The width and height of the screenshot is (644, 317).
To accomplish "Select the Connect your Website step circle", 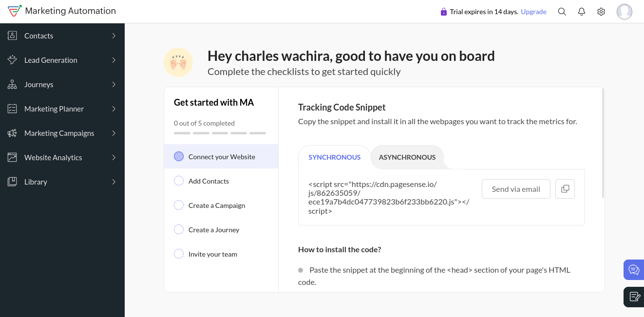I will [179, 156].
